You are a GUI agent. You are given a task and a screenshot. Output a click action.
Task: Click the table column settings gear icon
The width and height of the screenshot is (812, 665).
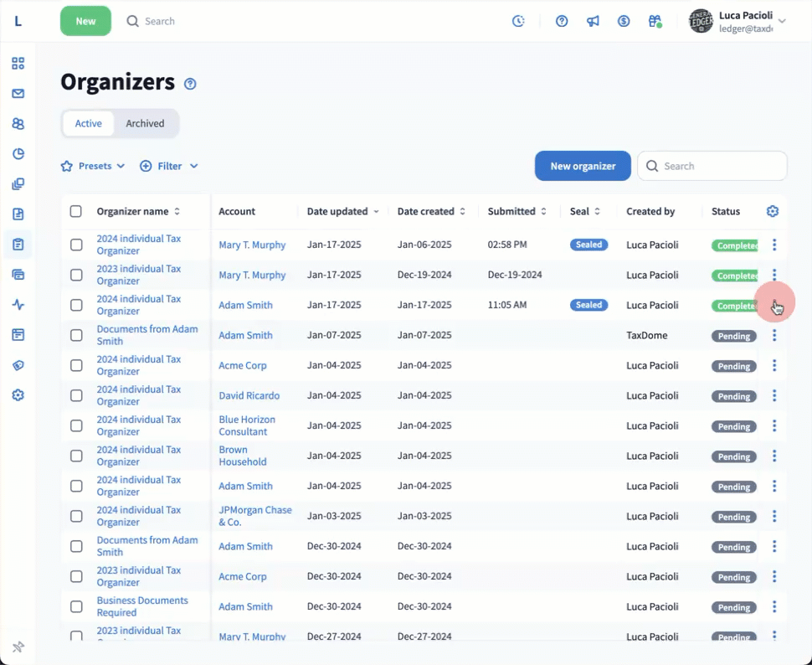pyautogui.click(x=773, y=211)
